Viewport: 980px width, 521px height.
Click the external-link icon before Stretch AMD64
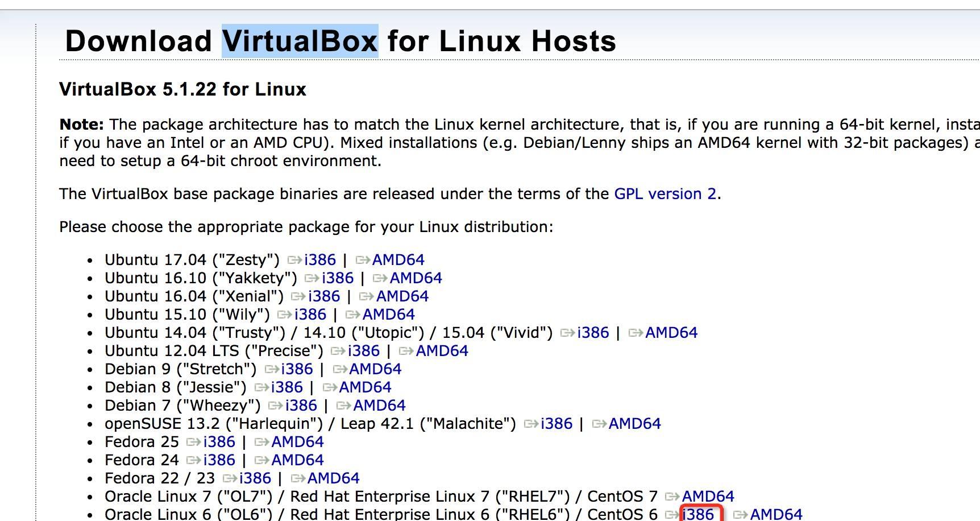pyautogui.click(x=340, y=370)
